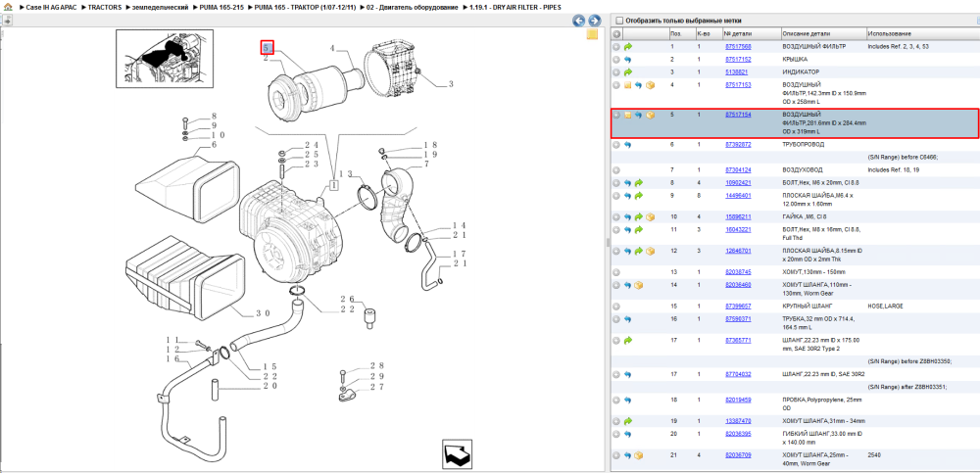Open part number link 87517152
The image size is (980, 473).
[x=738, y=60]
